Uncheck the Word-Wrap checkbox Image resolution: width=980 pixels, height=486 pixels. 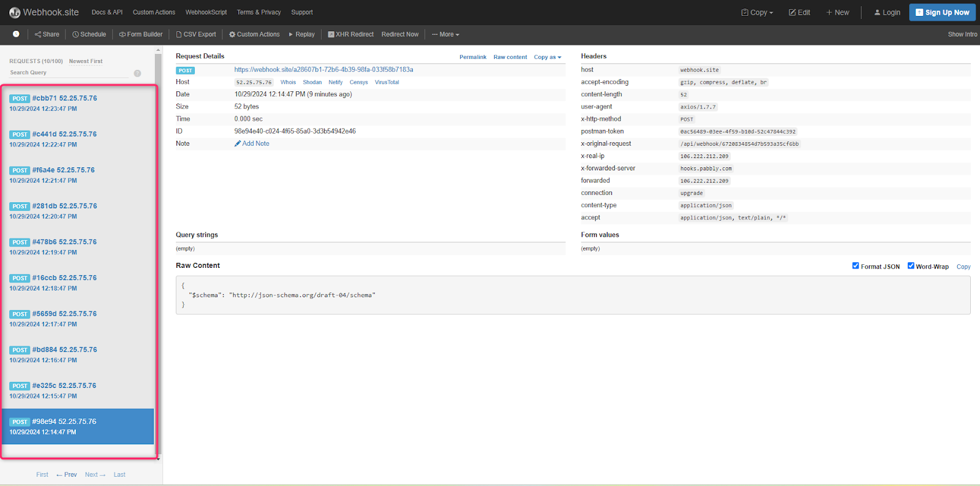pyautogui.click(x=911, y=265)
